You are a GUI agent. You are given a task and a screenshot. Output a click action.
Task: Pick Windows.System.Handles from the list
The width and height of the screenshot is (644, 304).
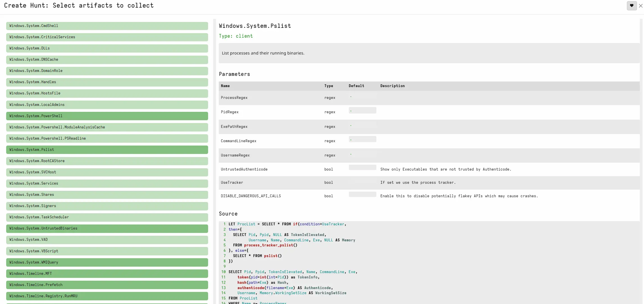click(x=107, y=82)
